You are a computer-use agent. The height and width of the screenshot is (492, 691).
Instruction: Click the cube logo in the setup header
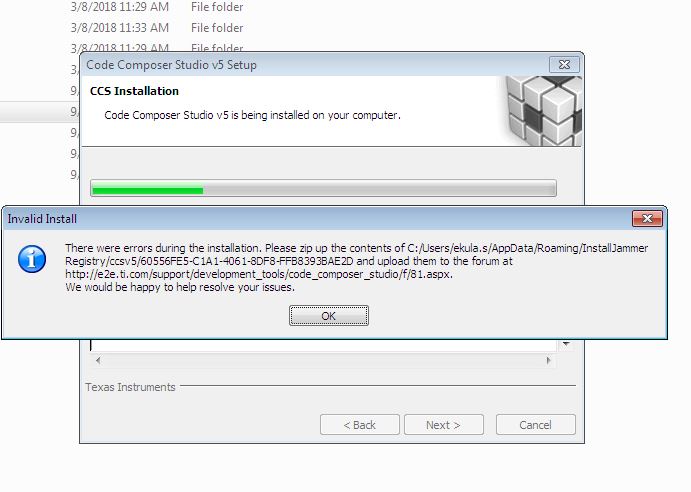point(544,111)
